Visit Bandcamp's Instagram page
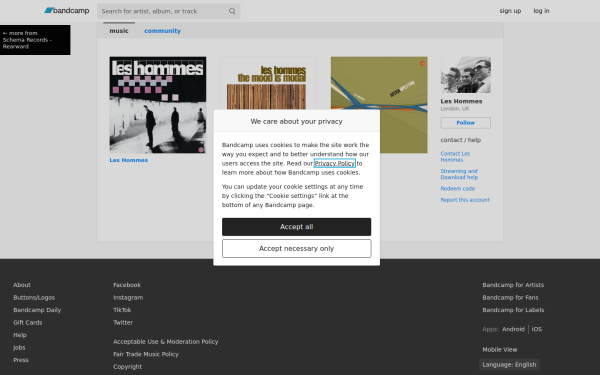The width and height of the screenshot is (600, 375). pyautogui.click(x=128, y=298)
